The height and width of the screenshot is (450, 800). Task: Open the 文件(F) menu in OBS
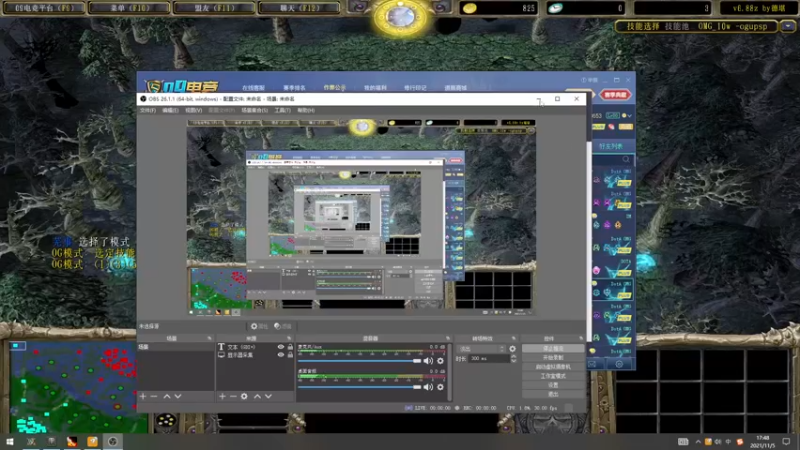pyautogui.click(x=147, y=110)
